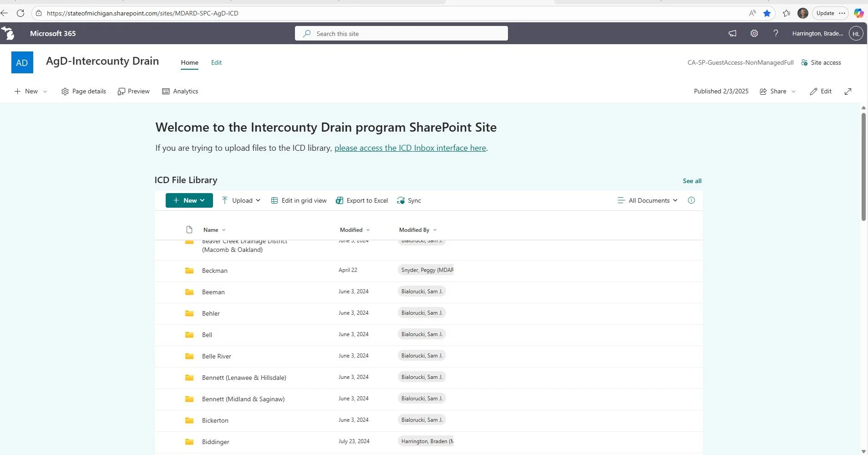Screen dimensions: 868x455
Task: Switch to Edit in grid view
Action: pyautogui.click(x=298, y=200)
